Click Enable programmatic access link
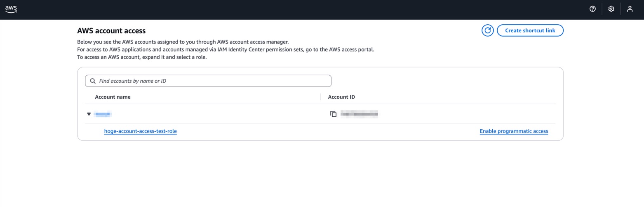The image size is (644, 207). pos(514,131)
